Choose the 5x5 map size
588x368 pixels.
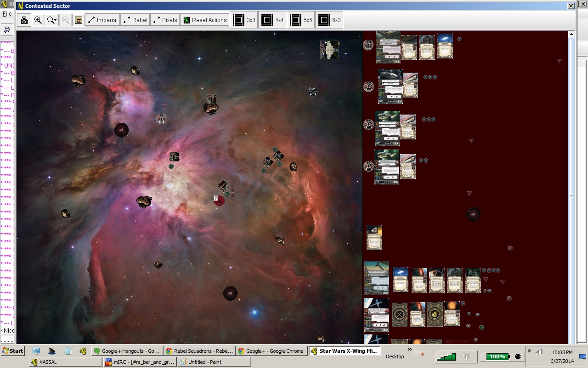(x=300, y=20)
